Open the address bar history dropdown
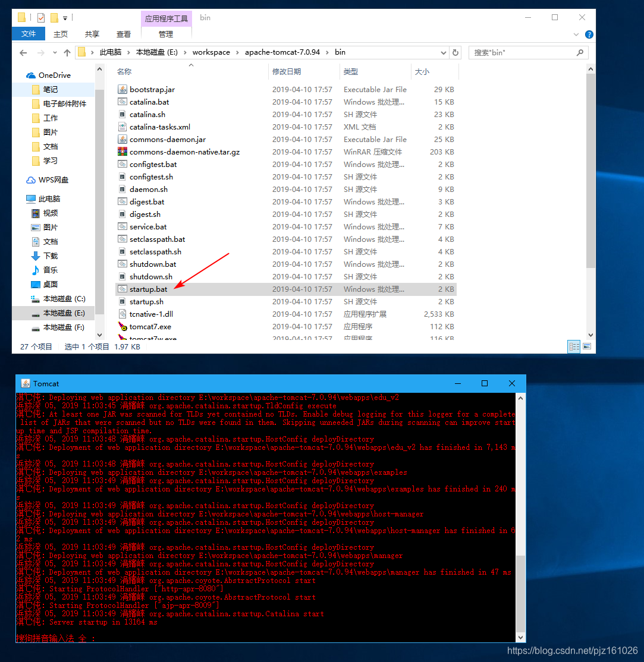Screen dimensions: 644x662 coord(443,53)
